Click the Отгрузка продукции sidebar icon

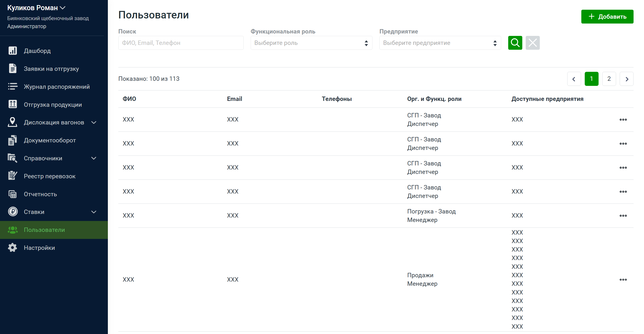tap(12, 104)
